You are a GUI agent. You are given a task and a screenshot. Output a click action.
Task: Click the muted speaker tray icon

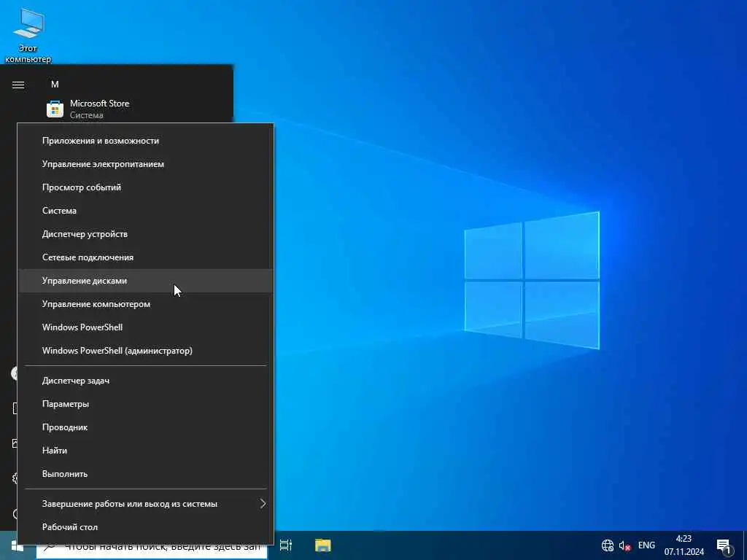click(x=624, y=545)
